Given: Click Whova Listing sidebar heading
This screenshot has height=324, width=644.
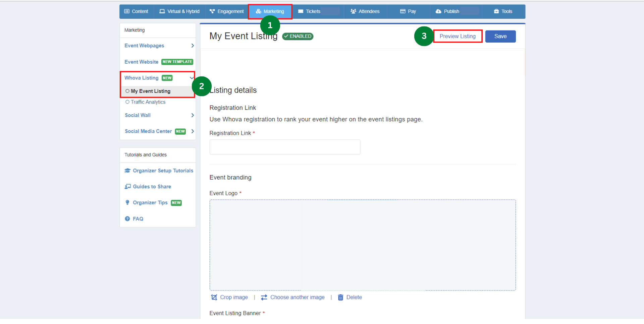Looking at the screenshot, I should pos(141,78).
